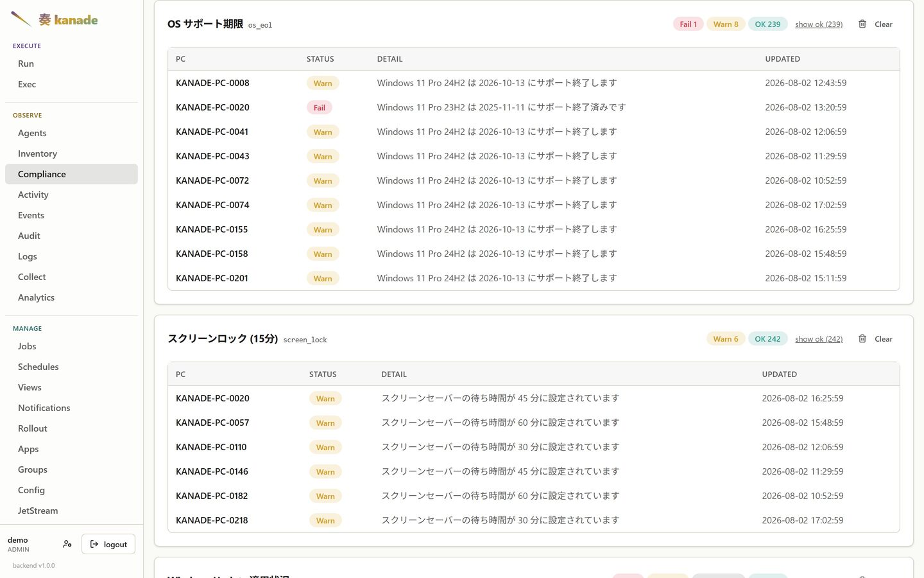The width and height of the screenshot is (924, 578).
Task: Open the Rollout page
Action: click(x=71, y=428)
